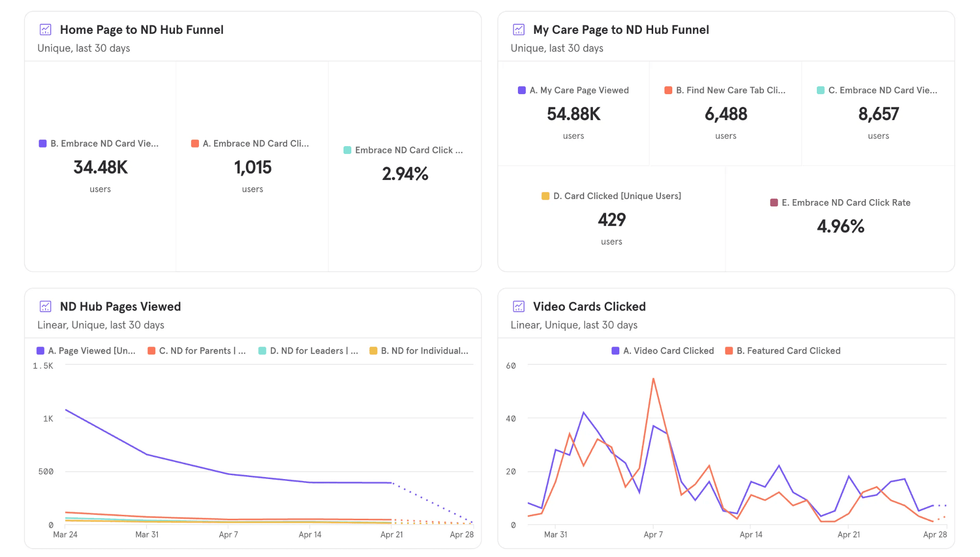
Task: Click the yellow swatch beside D. Card Clicked
Action: (x=545, y=196)
